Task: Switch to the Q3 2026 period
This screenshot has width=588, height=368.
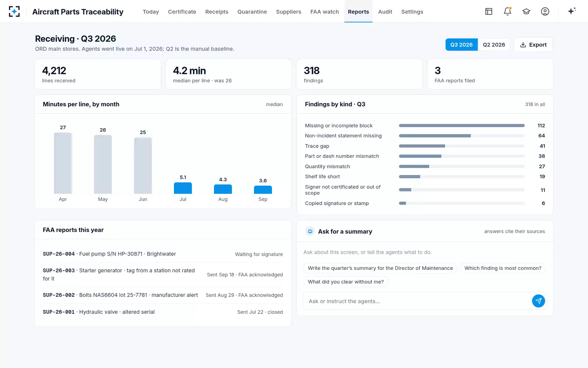Action: coord(461,45)
